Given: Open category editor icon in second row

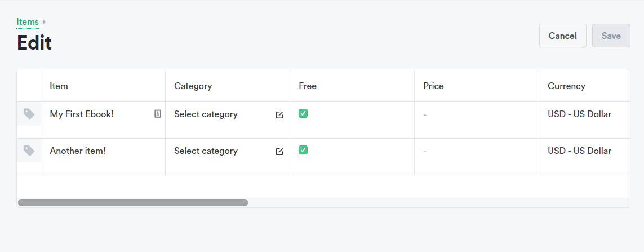Looking at the screenshot, I should coord(279,152).
